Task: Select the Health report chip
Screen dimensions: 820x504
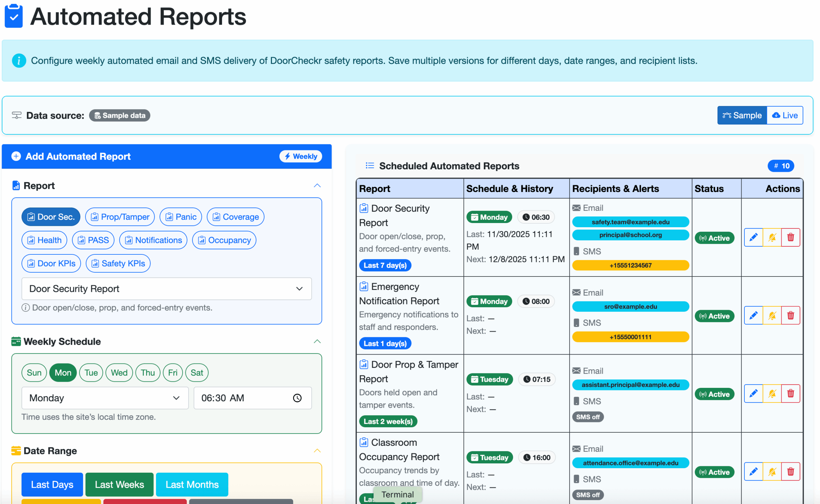Action: pos(45,240)
